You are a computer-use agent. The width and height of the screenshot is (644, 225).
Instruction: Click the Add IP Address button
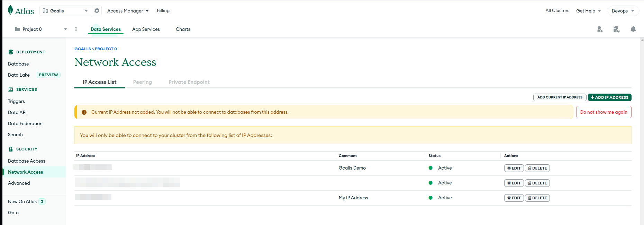pos(610,97)
